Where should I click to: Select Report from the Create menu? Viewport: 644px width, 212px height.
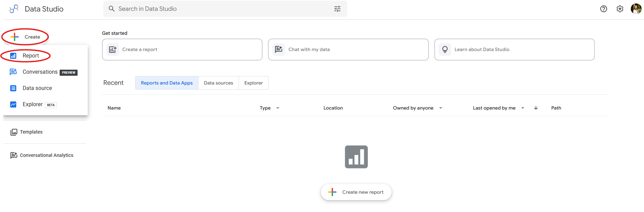(45, 56)
